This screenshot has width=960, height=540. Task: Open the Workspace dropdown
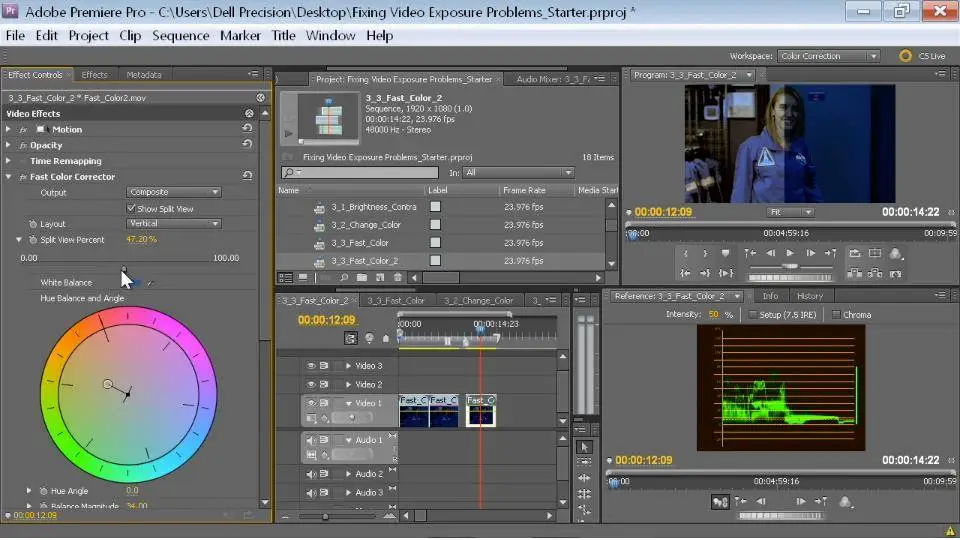[828, 56]
